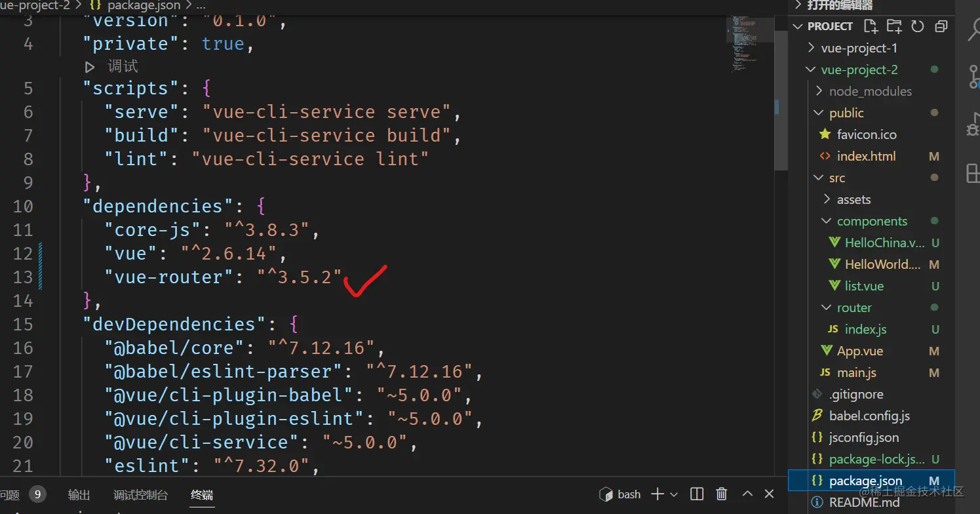
Task: Collapse all folders in explorer
Action: point(941,26)
